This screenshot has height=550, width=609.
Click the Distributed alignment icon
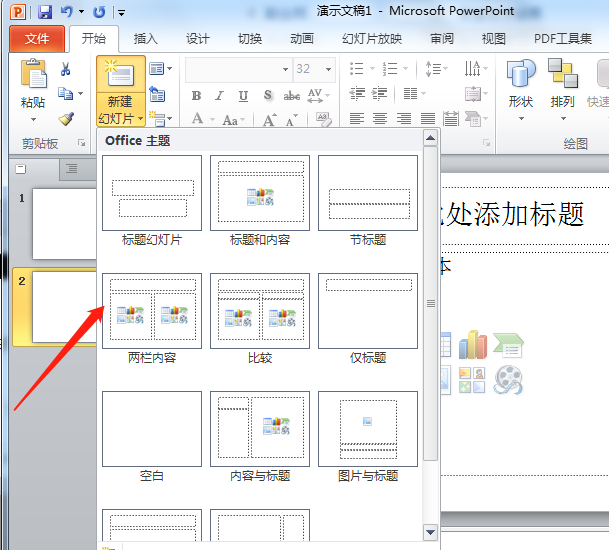(x=451, y=118)
